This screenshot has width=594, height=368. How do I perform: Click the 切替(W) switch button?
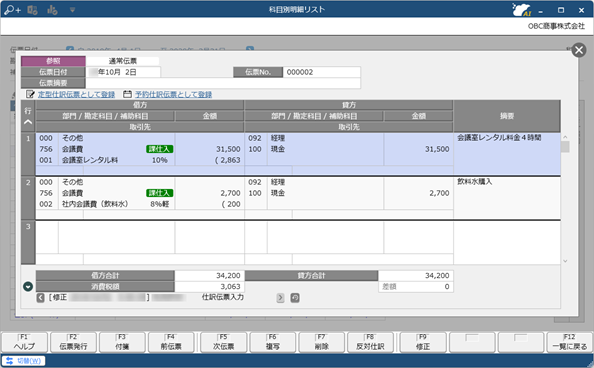pyautogui.click(x=23, y=361)
